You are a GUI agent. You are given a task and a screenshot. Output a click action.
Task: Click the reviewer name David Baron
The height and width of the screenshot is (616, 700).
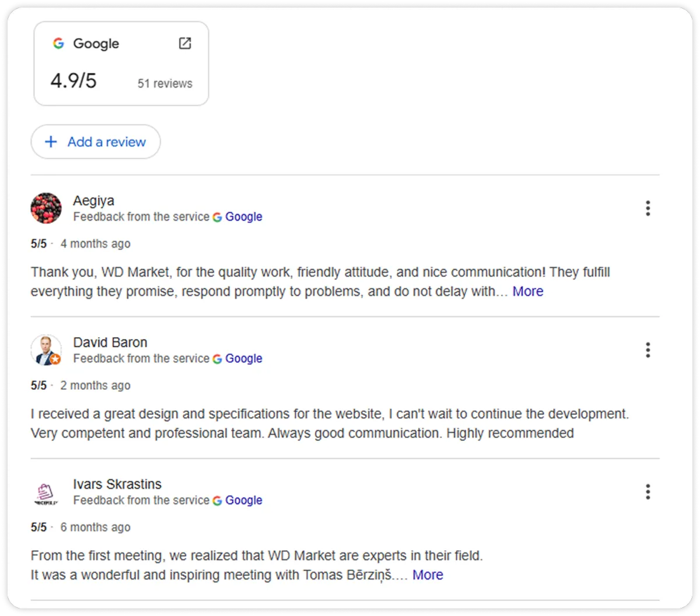110,342
